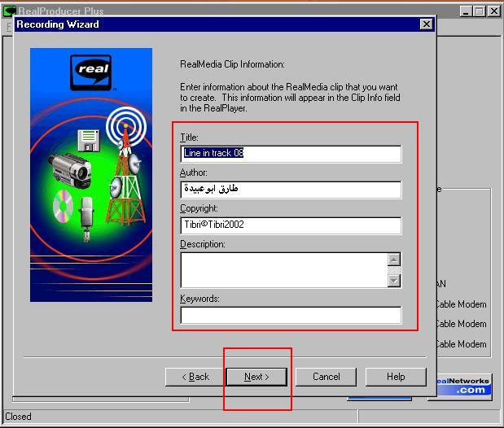
Task: Click Description scrollbar up arrow
Action: coord(394,260)
